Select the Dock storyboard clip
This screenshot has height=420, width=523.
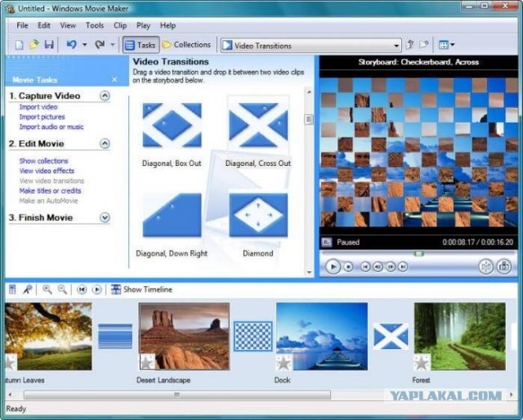tap(322, 337)
